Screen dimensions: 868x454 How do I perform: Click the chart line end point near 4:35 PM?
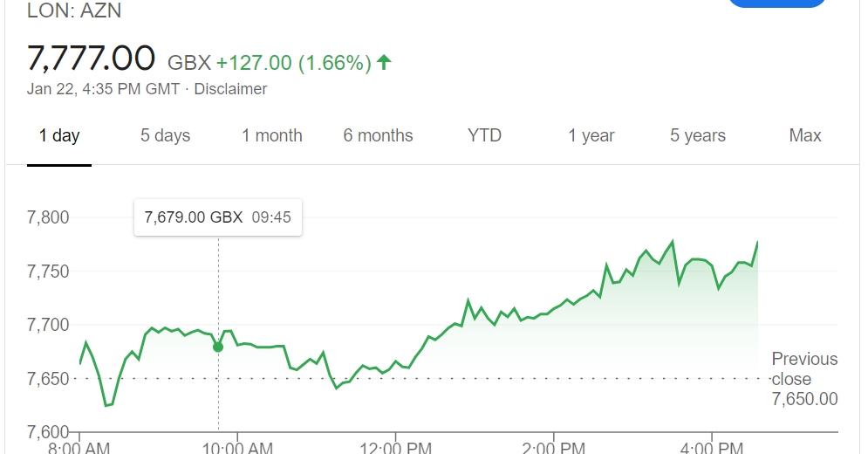[757, 242]
